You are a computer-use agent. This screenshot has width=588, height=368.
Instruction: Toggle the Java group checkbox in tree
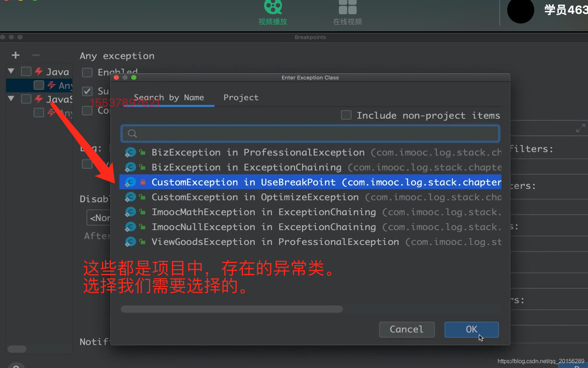tap(26, 71)
